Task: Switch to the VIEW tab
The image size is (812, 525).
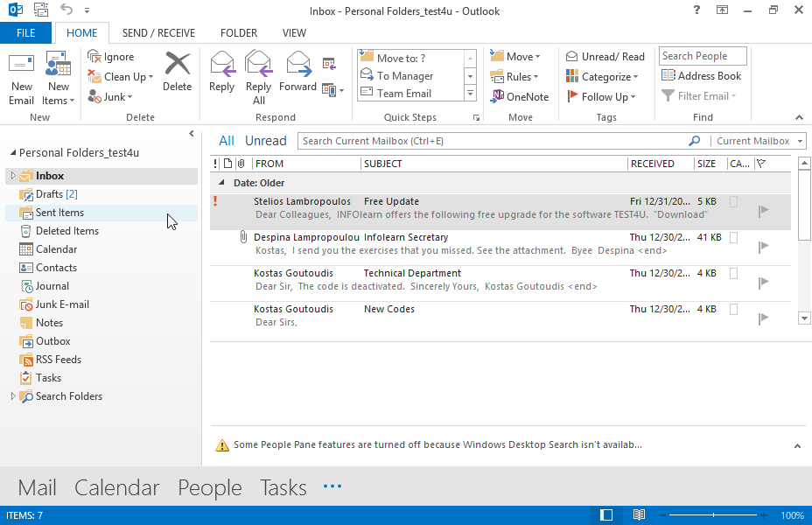Action: pyautogui.click(x=294, y=33)
